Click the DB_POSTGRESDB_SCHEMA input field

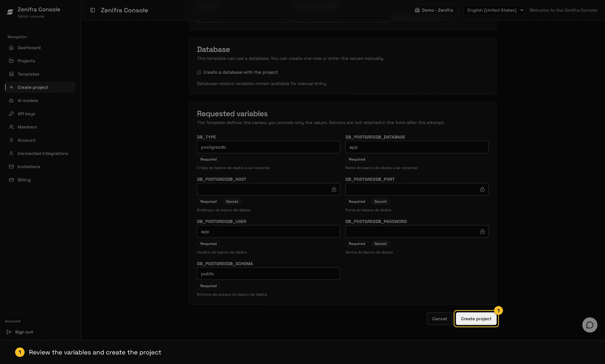point(268,274)
